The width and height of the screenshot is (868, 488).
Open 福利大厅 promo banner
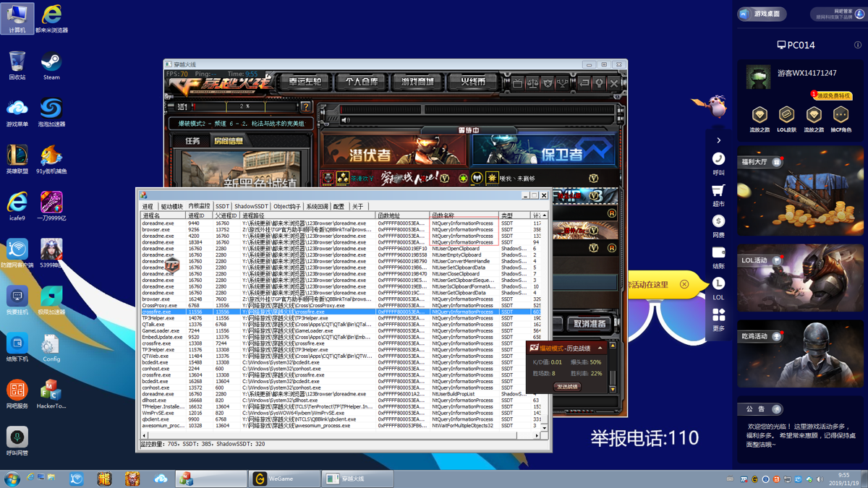(800, 192)
